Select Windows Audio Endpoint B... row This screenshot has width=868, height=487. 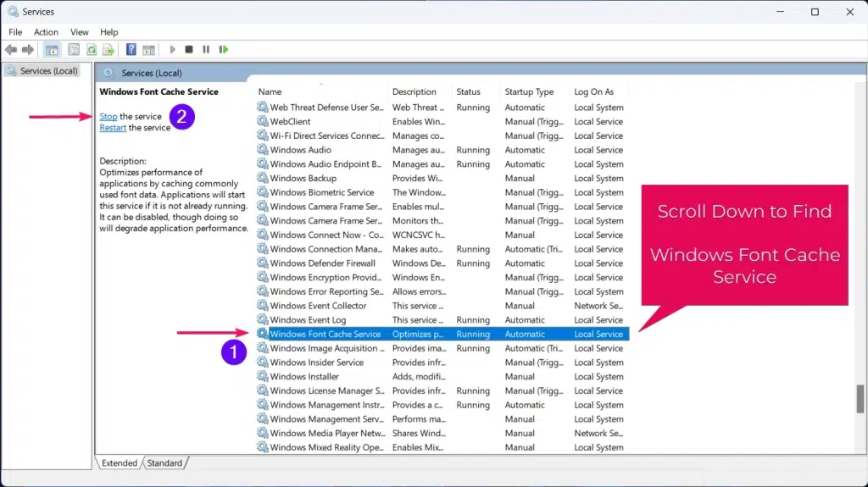[x=442, y=163]
